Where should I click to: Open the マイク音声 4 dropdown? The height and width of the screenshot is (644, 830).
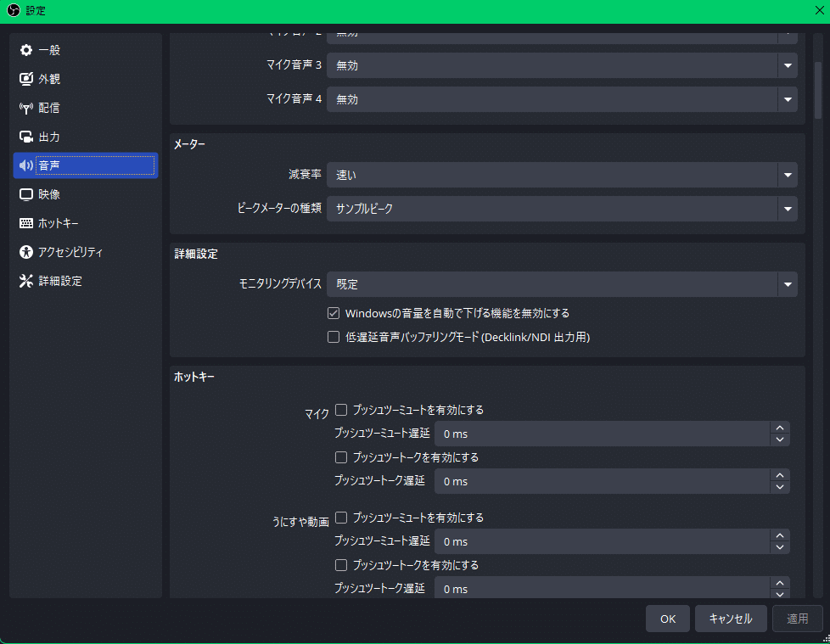coord(562,99)
